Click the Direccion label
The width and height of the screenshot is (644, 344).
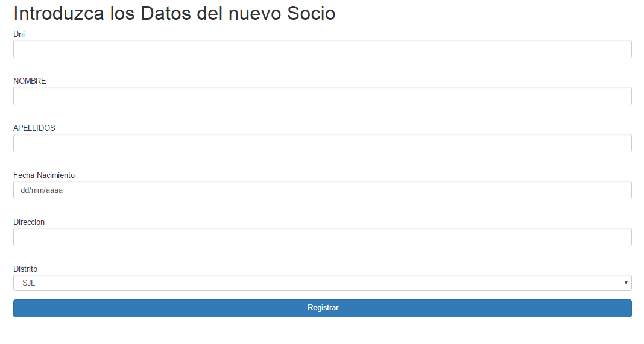[x=29, y=222]
